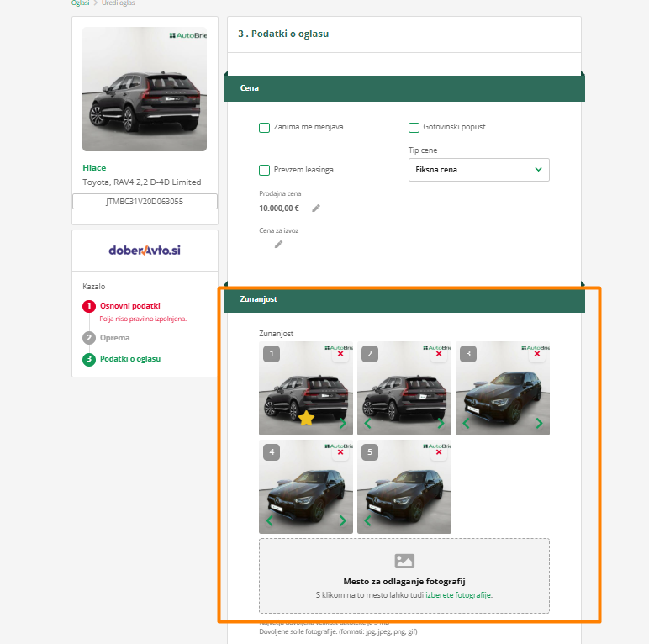Remove photo 5 with the red X
Screen dimensions: 649x644
(439, 452)
